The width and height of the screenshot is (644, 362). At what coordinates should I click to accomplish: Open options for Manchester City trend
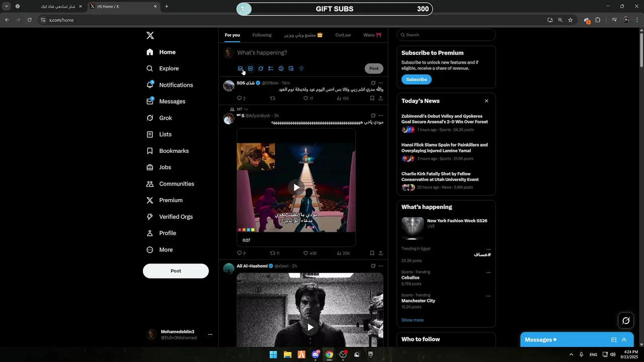point(488,296)
